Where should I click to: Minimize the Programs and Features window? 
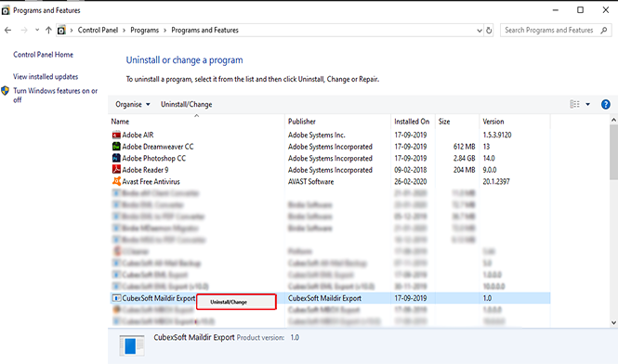[556, 10]
